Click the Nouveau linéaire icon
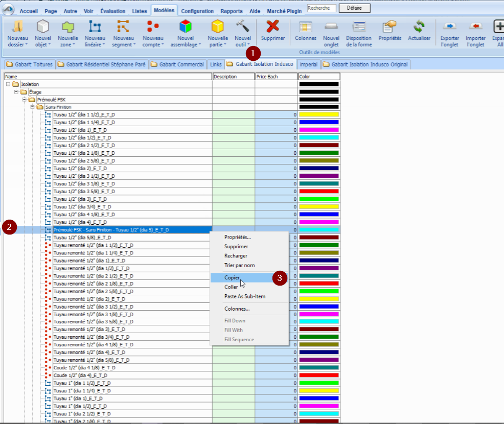Screen dimensions: 504x424 (95, 27)
